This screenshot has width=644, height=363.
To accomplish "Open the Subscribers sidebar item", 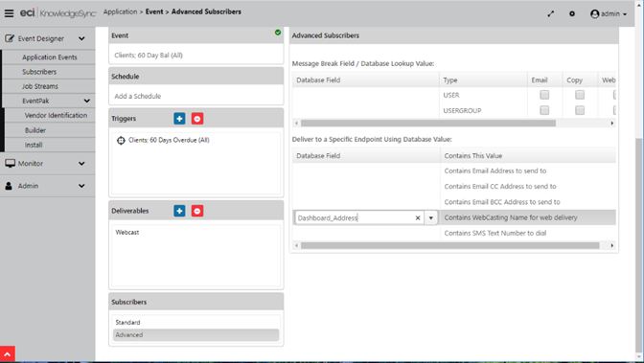I will tap(39, 72).
